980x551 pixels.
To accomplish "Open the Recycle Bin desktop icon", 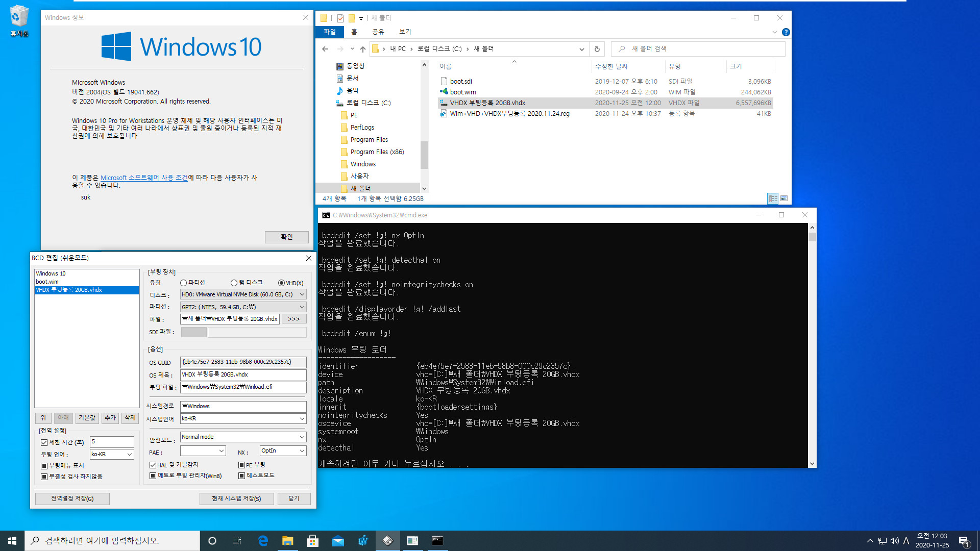I will tap(19, 20).
